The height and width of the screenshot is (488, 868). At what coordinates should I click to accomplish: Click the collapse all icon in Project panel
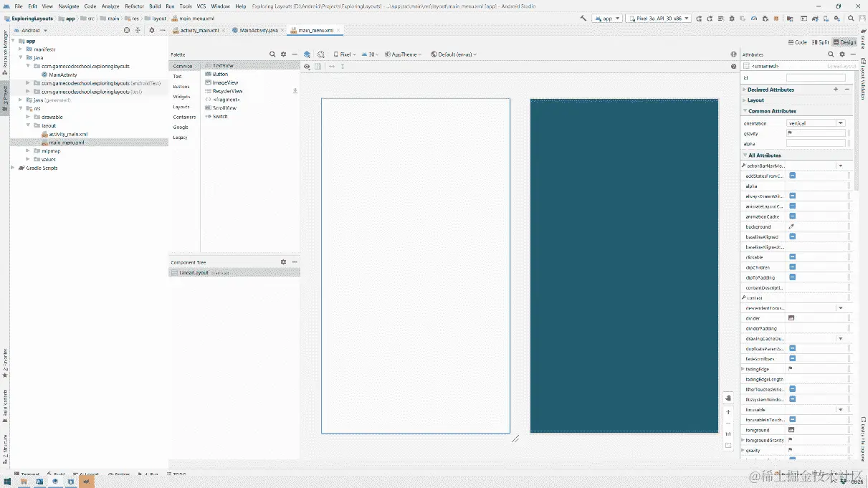point(138,31)
